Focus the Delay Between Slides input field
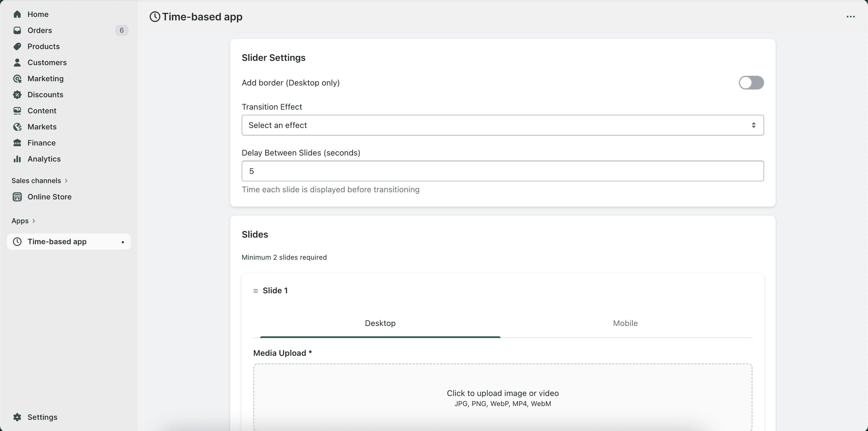868x431 pixels. pos(503,171)
